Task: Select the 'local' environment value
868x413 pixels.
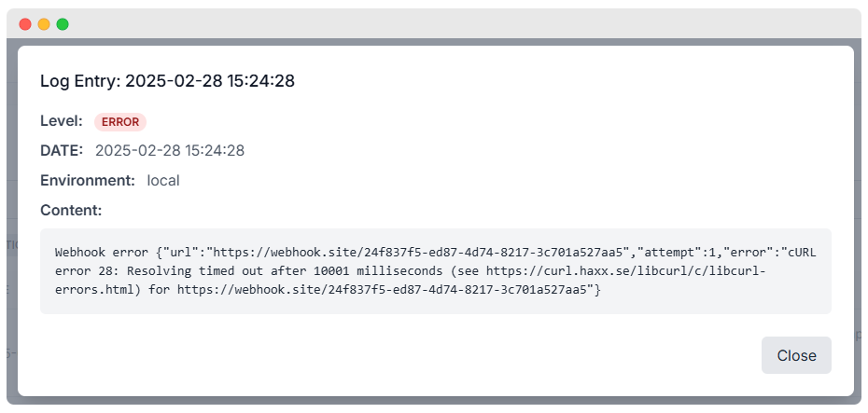Action: [163, 180]
